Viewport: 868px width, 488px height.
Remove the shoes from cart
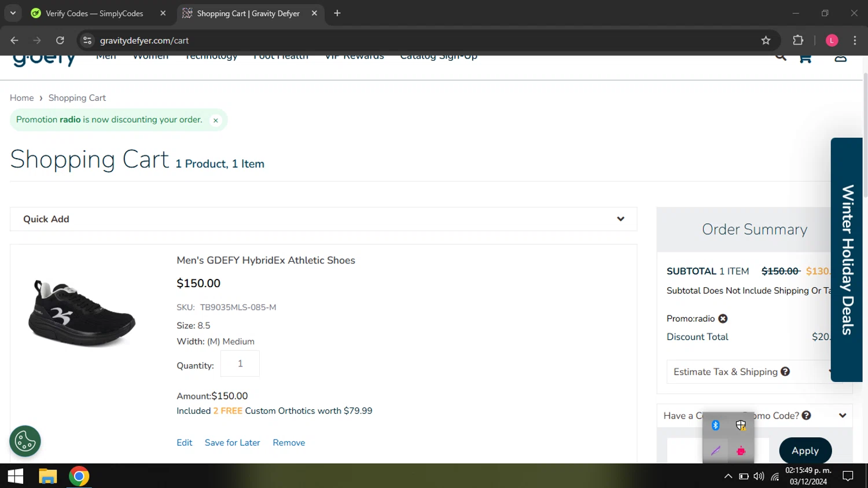coord(289,443)
